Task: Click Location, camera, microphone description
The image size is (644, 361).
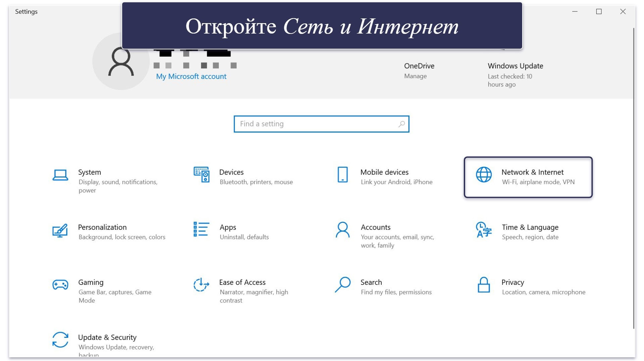Action: 543,292
